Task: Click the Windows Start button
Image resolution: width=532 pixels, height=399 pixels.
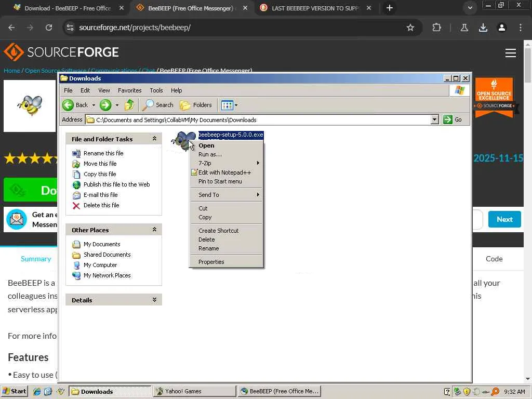Action: (x=14, y=391)
